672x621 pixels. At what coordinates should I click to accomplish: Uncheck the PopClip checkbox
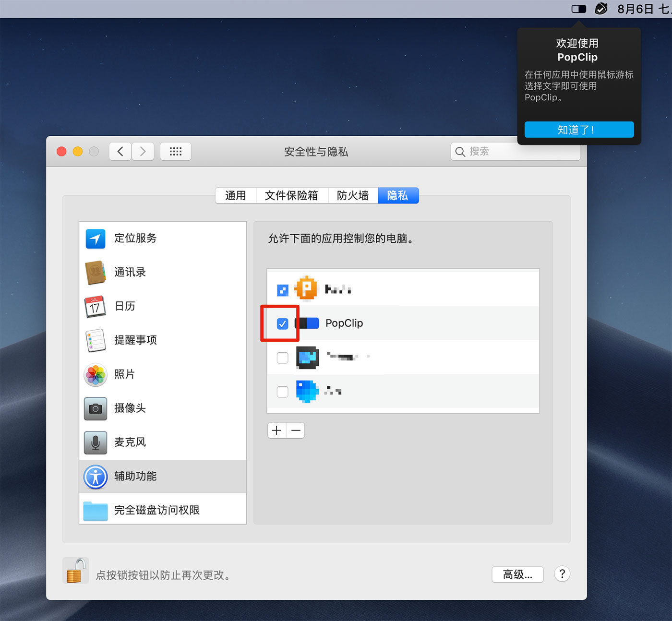(x=283, y=324)
